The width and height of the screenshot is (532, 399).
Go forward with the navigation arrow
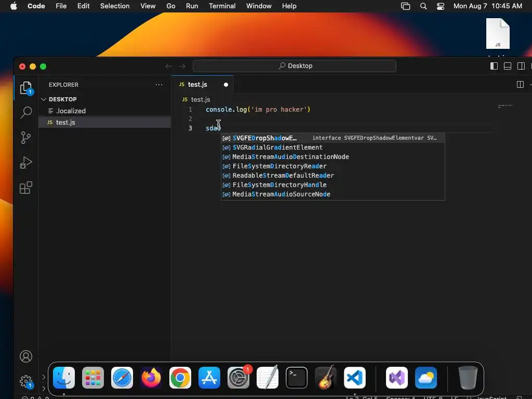pyautogui.click(x=182, y=66)
